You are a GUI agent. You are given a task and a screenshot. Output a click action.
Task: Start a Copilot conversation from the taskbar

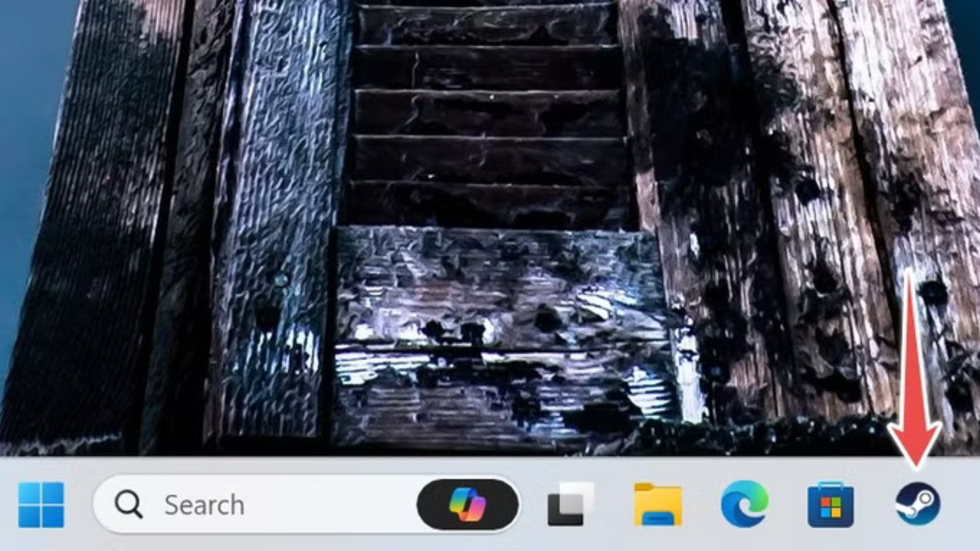click(x=466, y=505)
